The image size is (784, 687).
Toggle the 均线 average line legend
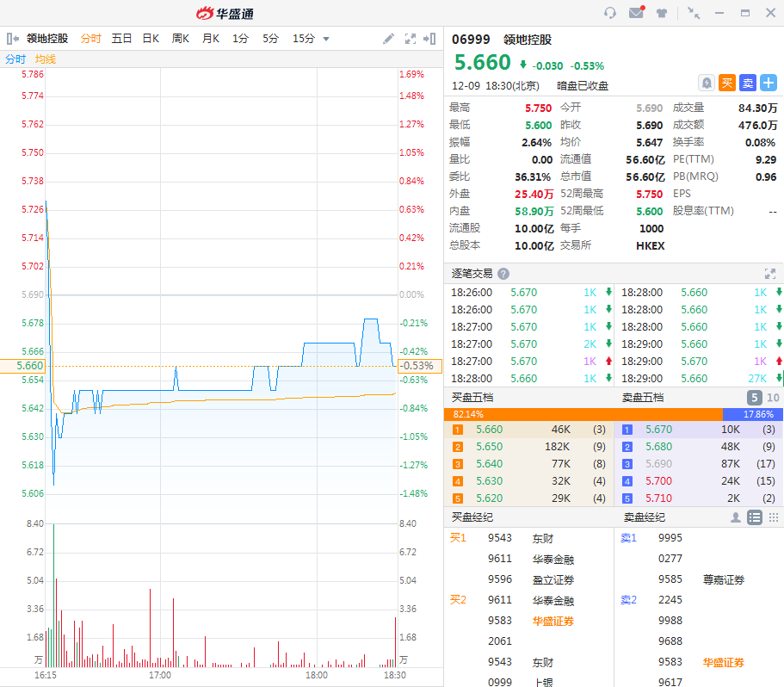pos(46,59)
